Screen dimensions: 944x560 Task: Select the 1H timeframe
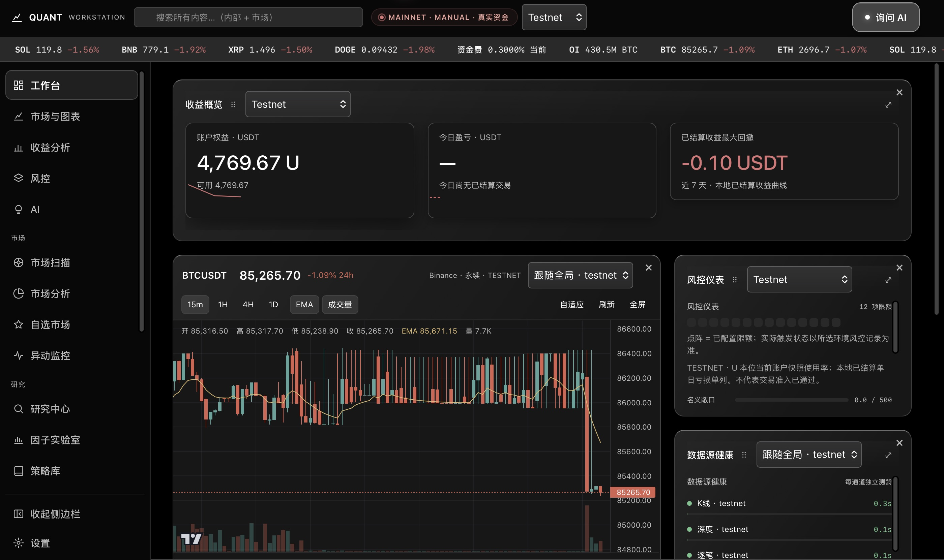pos(223,305)
